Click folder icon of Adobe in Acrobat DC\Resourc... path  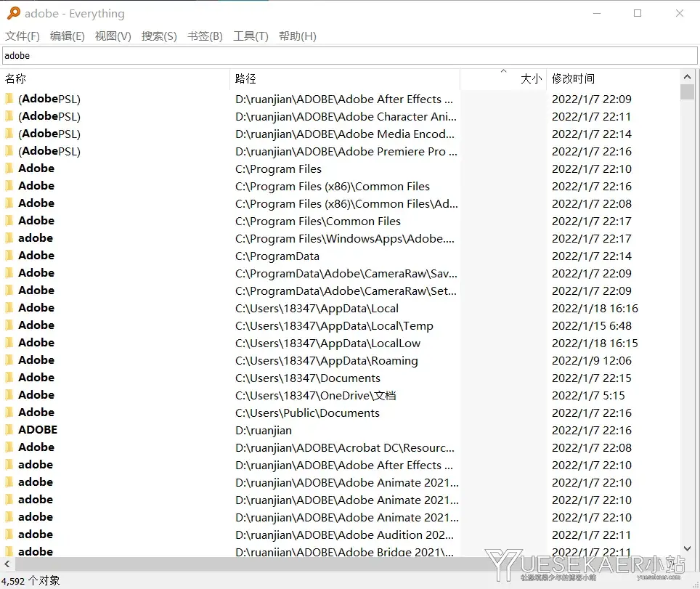pos(9,447)
